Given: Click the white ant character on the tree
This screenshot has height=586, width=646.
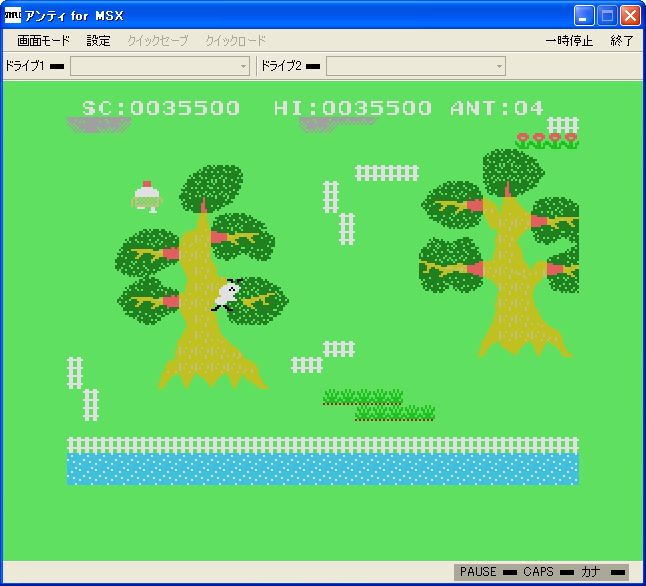Looking at the screenshot, I should tap(227, 294).
